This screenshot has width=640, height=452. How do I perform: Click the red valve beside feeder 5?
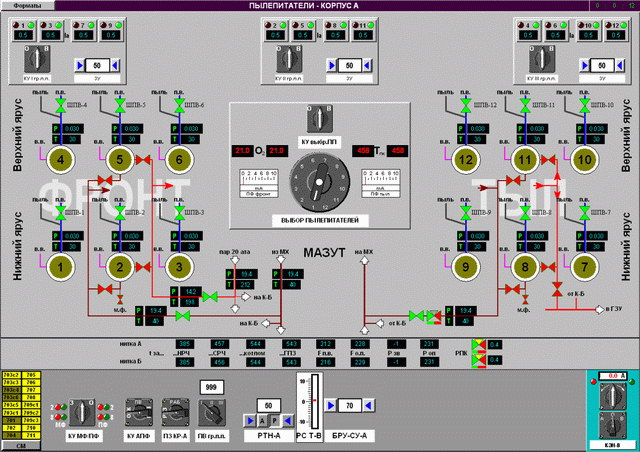pos(143,160)
